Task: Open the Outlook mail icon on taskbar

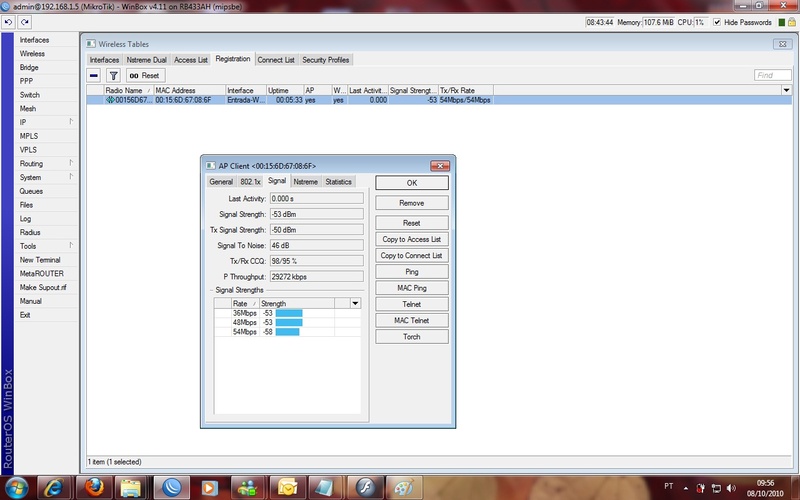Action: pos(287,487)
